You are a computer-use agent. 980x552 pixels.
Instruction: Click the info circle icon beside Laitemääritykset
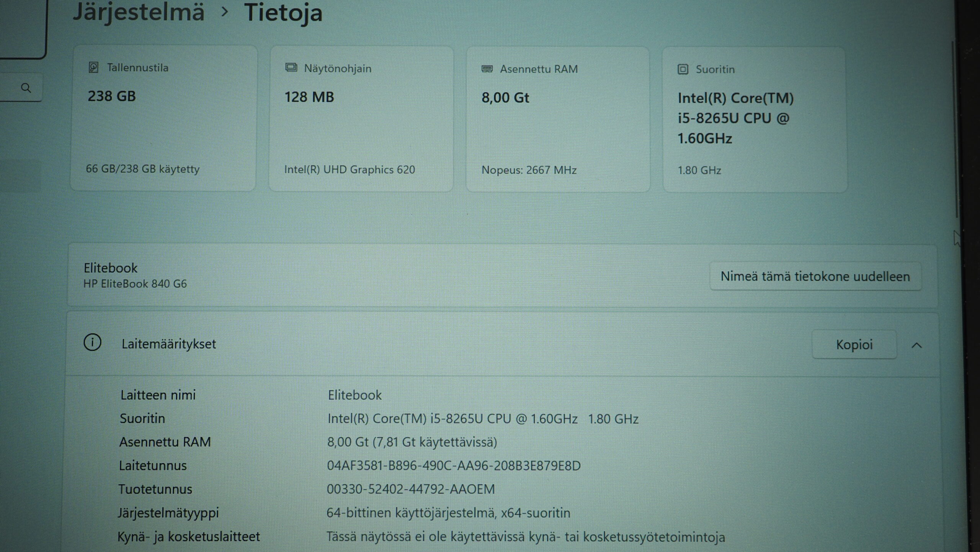click(x=92, y=342)
